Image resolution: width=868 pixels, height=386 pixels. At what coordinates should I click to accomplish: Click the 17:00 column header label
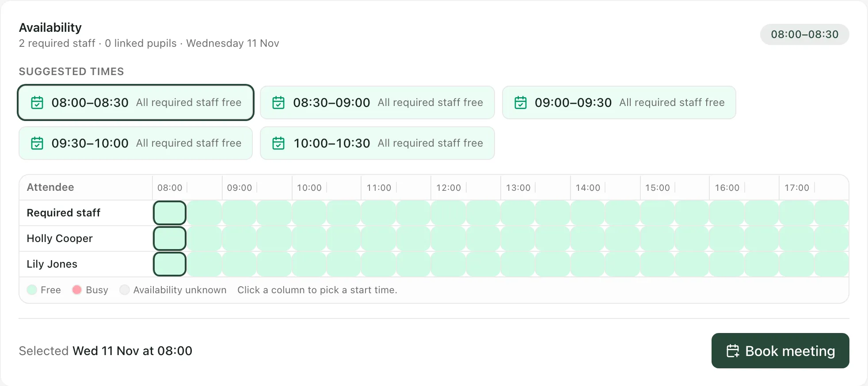pos(797,188)
